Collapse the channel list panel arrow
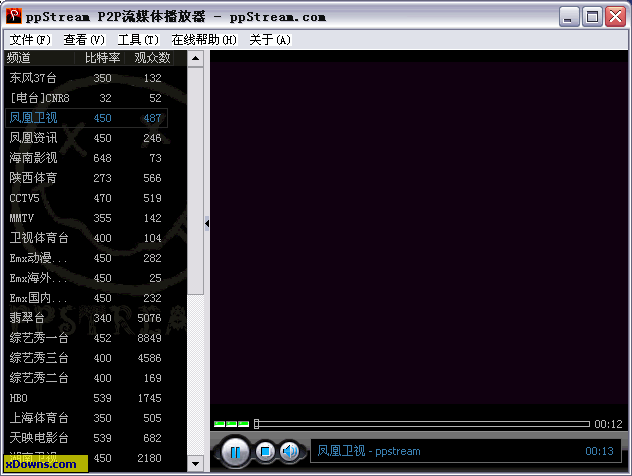Screen dimensions: 632x476 click(207, 223)
